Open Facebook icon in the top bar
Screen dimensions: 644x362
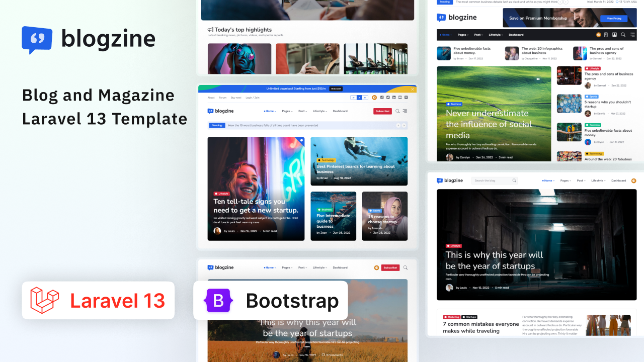pyautogui.click(x=382, y=98)
